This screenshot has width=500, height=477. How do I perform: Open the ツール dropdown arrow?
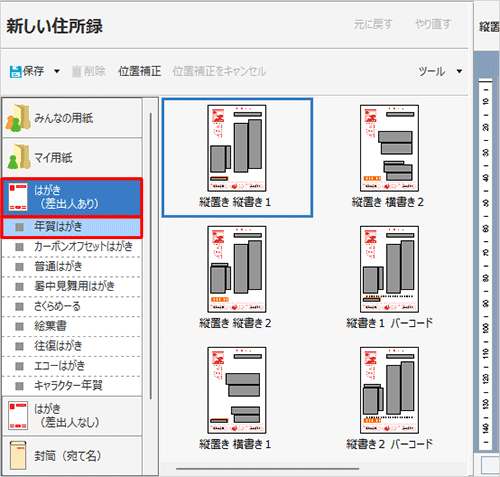pos(459,71)
